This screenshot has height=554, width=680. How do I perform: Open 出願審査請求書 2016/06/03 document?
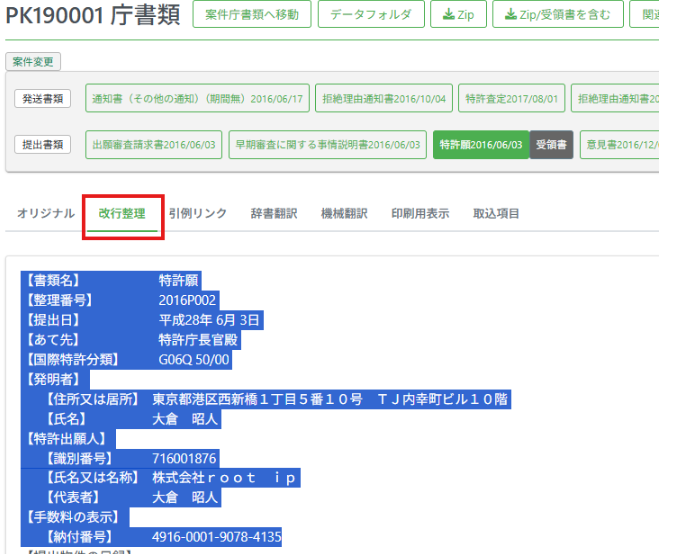[153, 144]
